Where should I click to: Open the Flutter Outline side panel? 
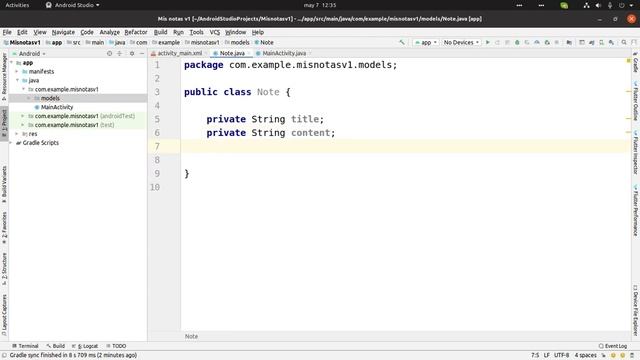[636, 101]
